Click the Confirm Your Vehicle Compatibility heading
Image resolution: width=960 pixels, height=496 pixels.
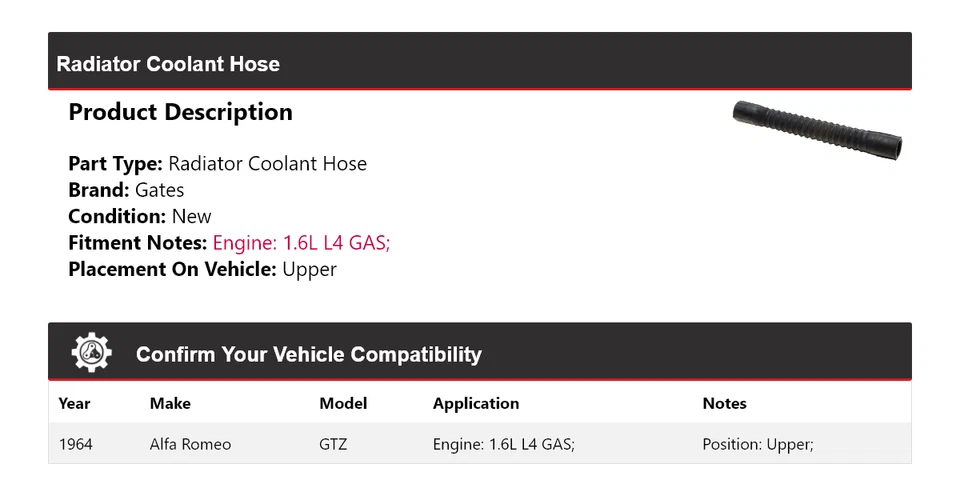[x=308, y=354]
